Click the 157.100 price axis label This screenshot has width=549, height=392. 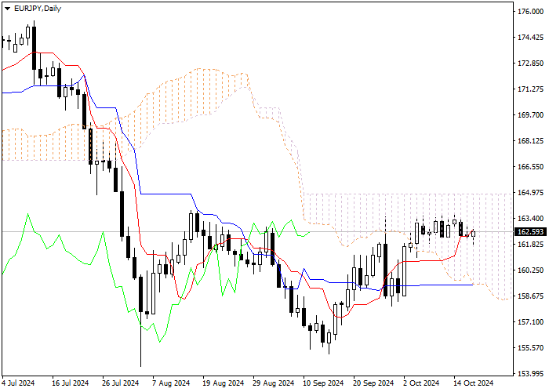(x=530, y=322)
